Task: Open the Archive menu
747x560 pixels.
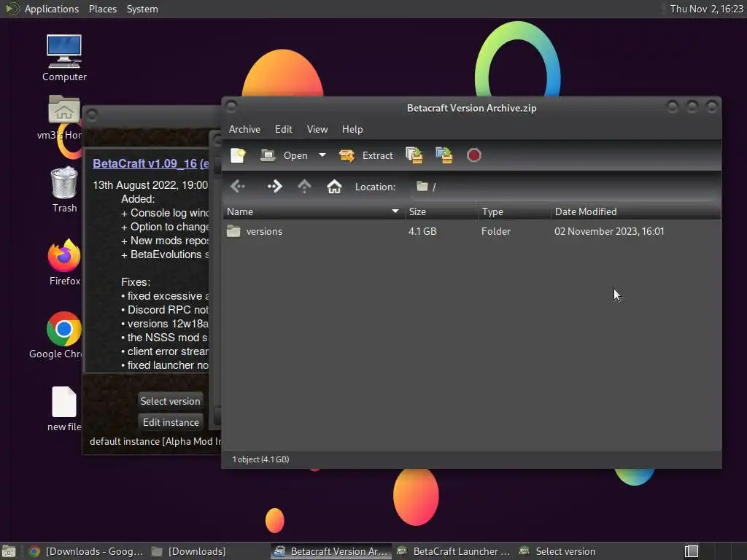Action: (x=244, y=129)
